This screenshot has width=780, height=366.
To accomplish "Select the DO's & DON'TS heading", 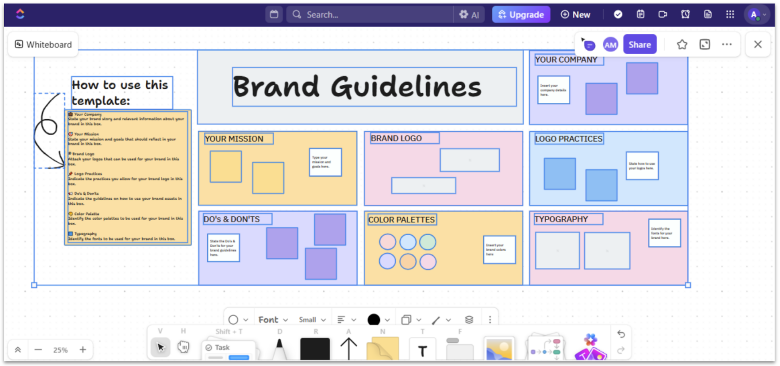I will click(231, 219).
